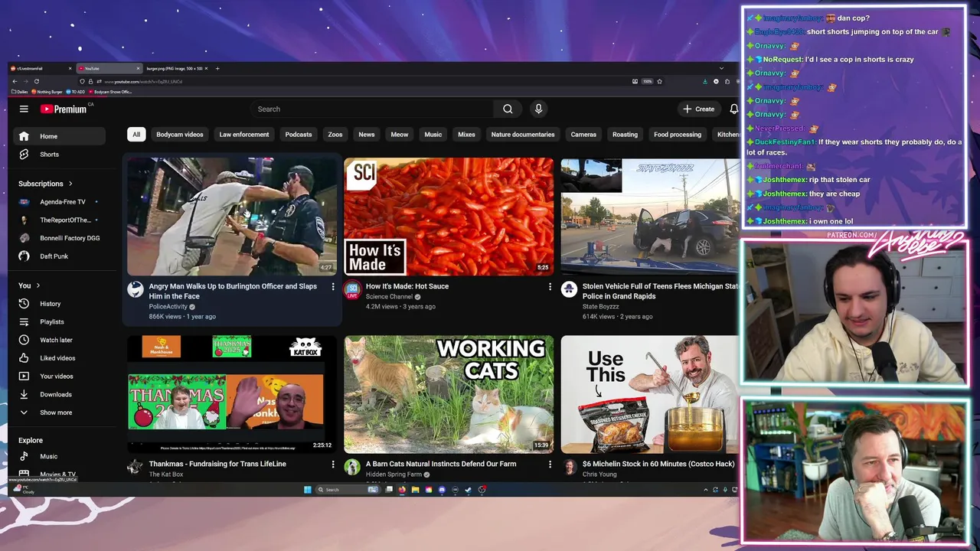Expand the Subscriptions section chevron
980x551 pixels.
(x=70, y=184)
